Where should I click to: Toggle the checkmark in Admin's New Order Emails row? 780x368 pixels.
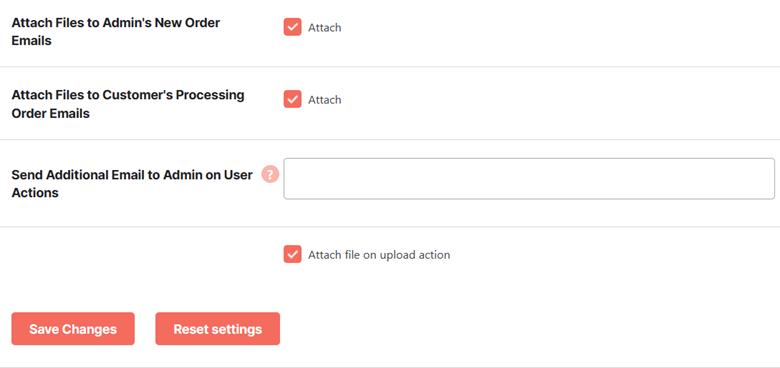coord(292,27)
